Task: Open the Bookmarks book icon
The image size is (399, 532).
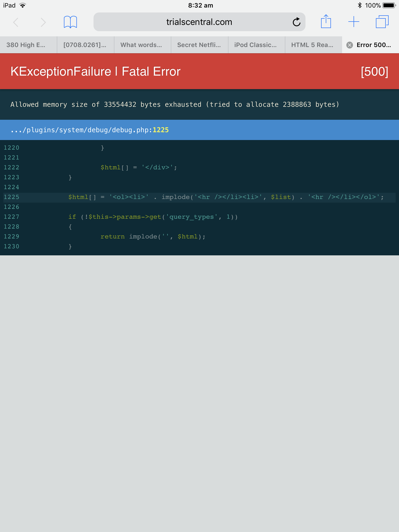Action: 70,22
